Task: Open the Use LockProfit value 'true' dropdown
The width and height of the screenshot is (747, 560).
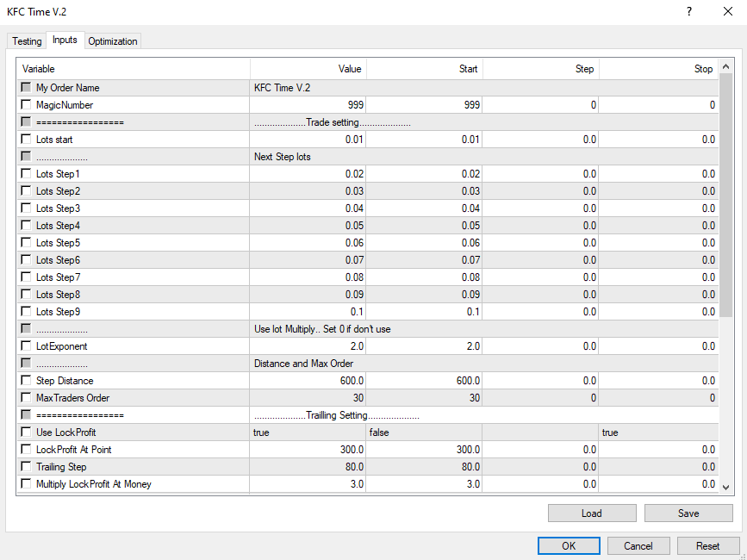Action: (308, 432)
